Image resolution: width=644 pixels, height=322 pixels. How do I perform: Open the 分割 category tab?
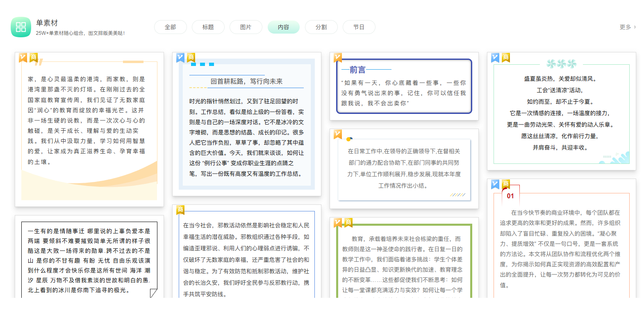(x=321, y=27)
